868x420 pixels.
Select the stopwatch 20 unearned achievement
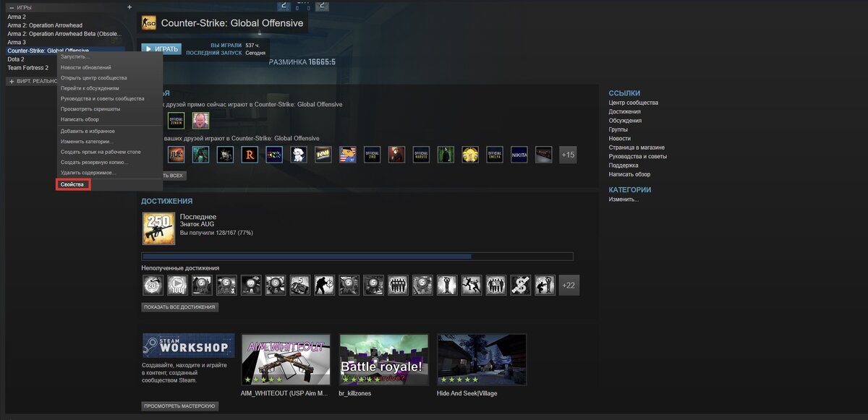pyautogui.click(x=152, y=286)
